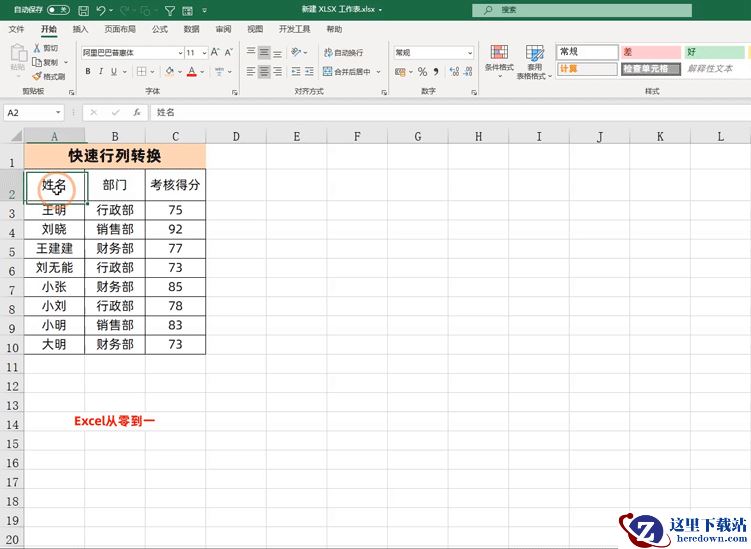
Task: Open 条件格式 conditional formatting
Action: coord(499,61)
